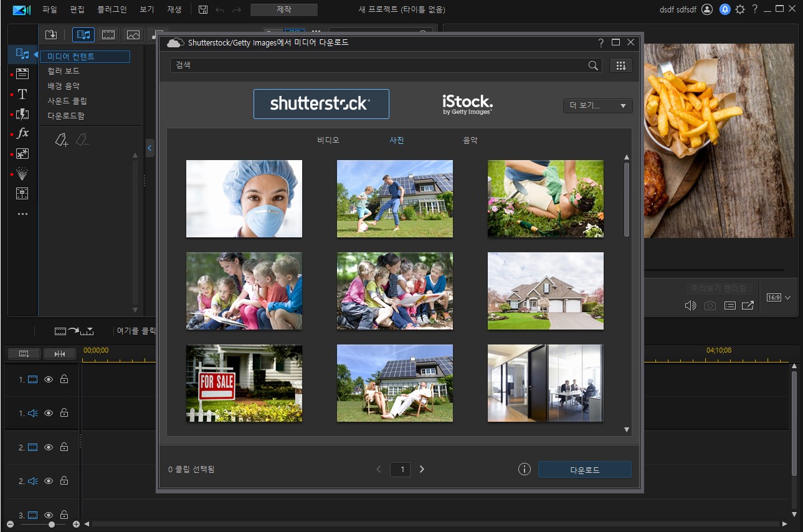Image resolution: width=803 pixels, height=532 pixels.
Task: Open the Title room T icon
Action: (x=22, y=94)
